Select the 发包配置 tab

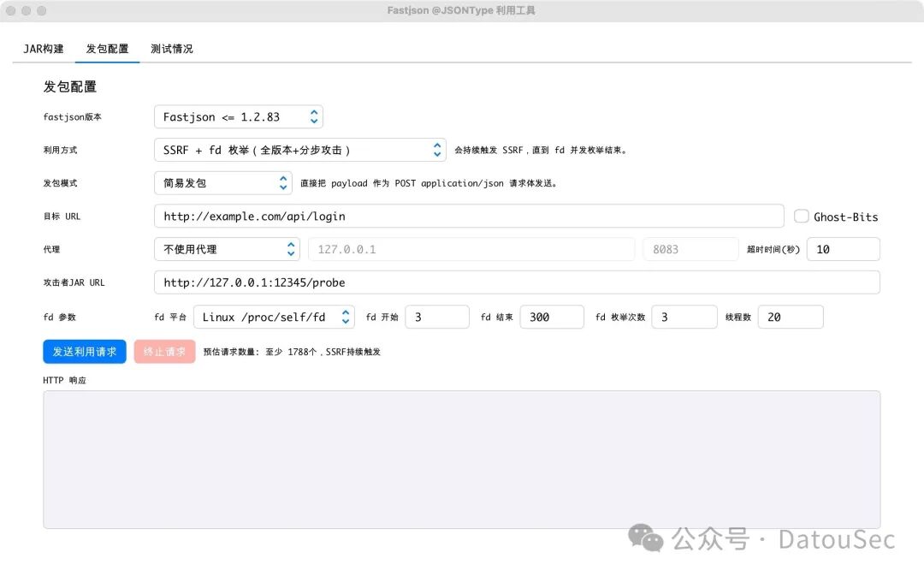(x=107, y=49)
